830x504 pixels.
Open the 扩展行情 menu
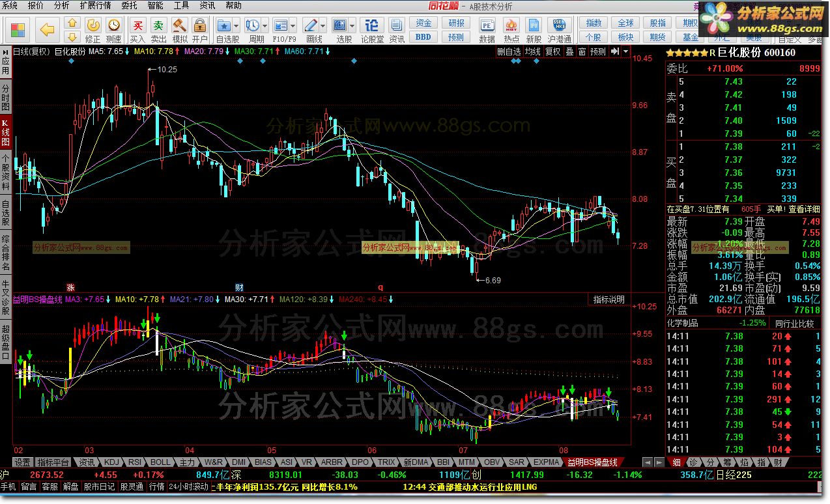point(95,5)
